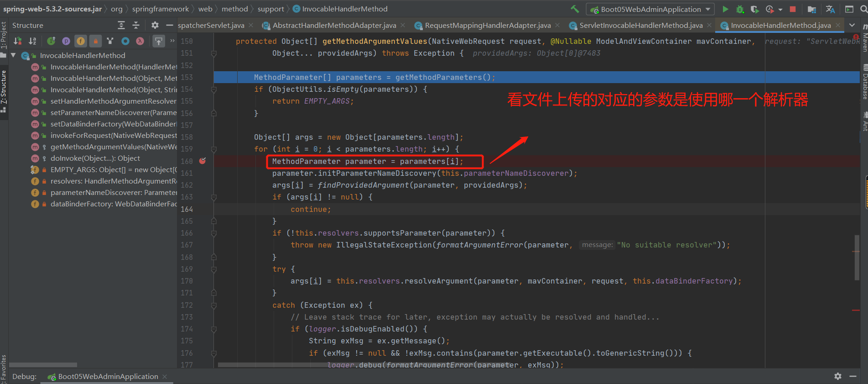
Task: Run with coverage shield icon
Action: coord(754,9)
